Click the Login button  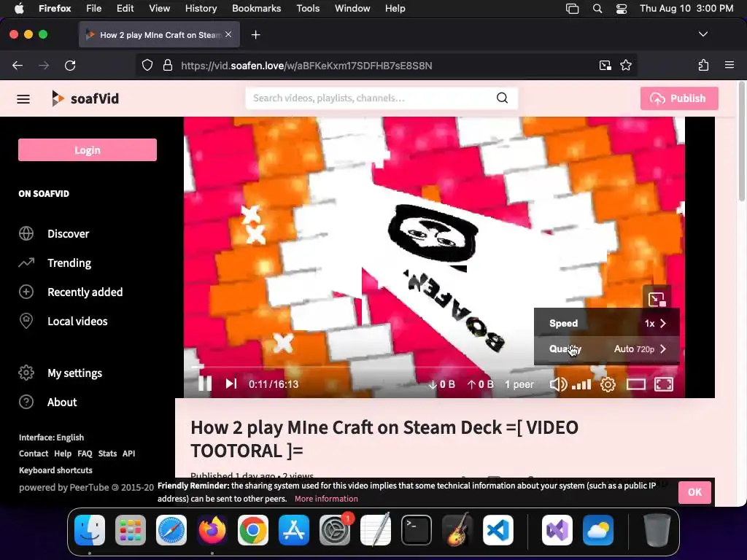pyautogui.click(x=88, y=150)
